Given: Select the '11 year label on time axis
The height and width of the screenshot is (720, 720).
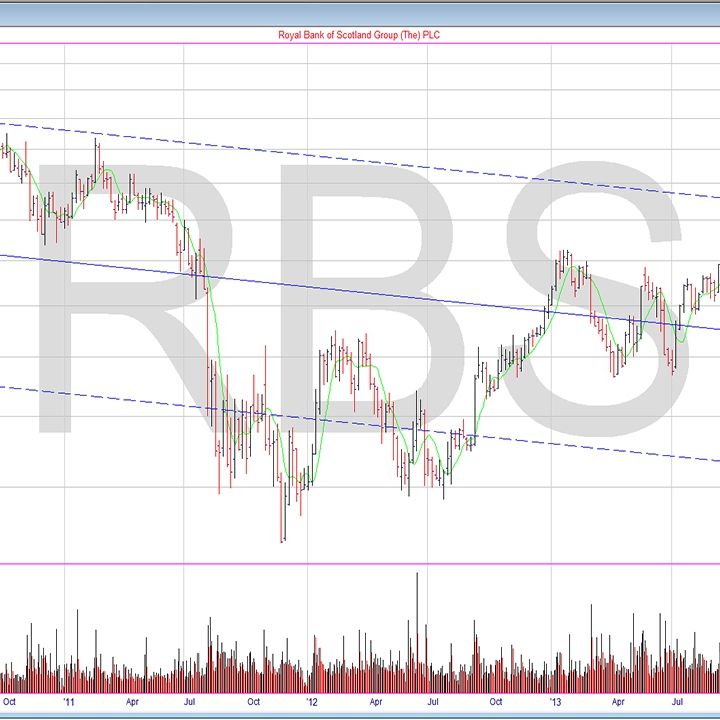Looking at the screenshot, I should 69,703.
